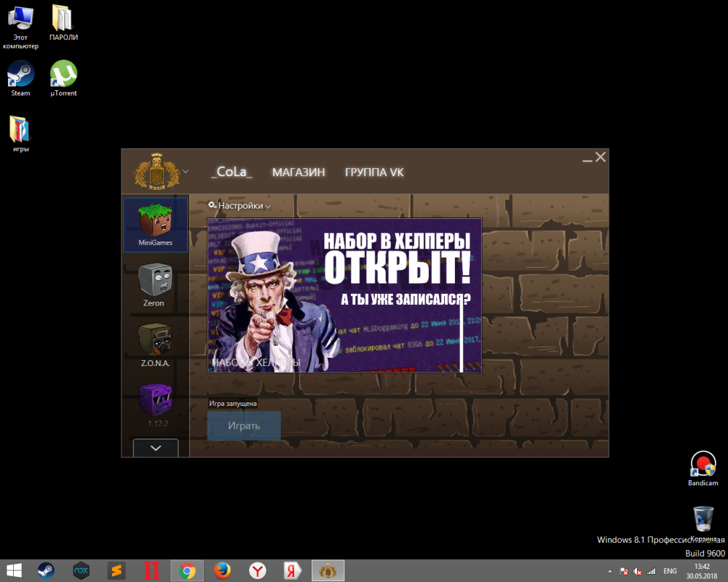Select the MiniGames server icon

coord(155,222)
